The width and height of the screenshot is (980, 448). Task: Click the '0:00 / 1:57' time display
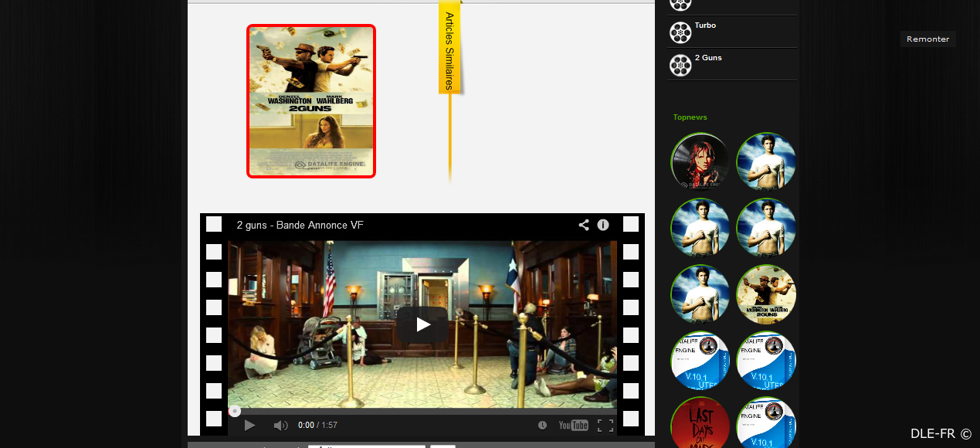tap(317, 425)
